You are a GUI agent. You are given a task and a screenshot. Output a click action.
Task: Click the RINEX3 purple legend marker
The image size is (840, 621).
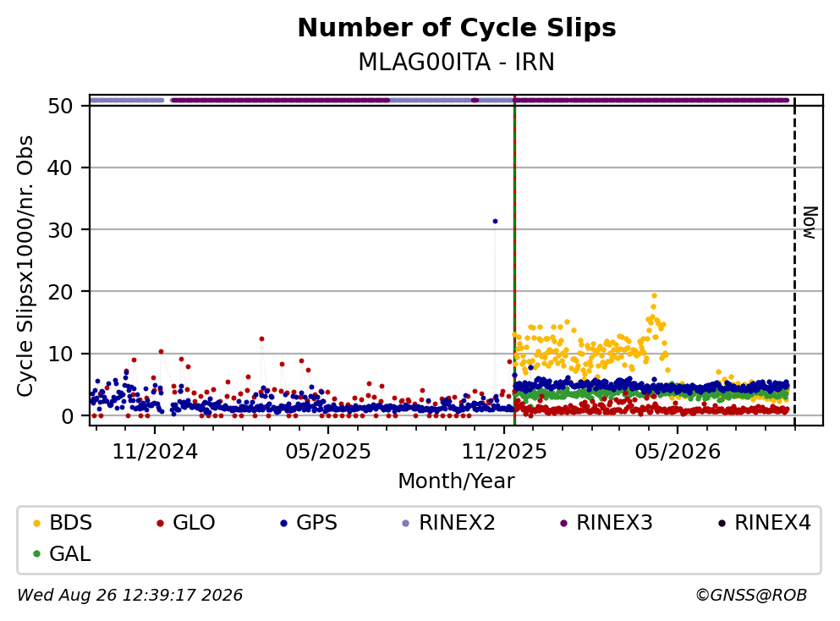pos(563,523)
